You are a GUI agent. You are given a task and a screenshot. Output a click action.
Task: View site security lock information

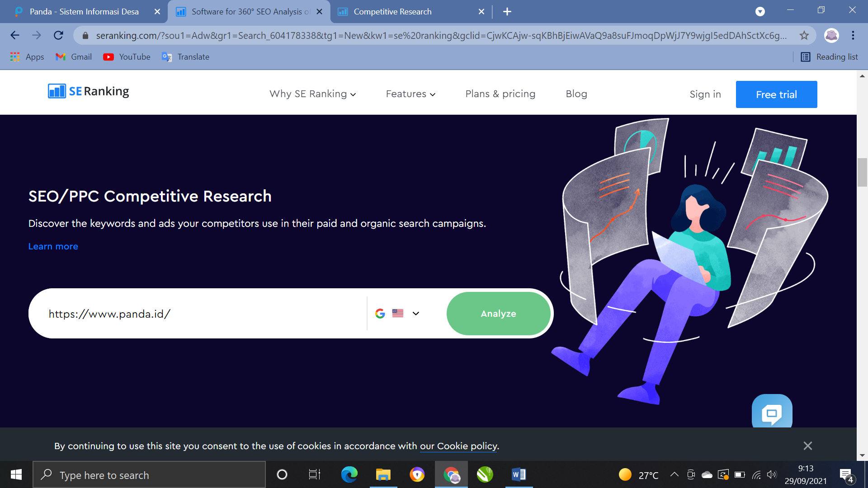(x=85, y=36)
